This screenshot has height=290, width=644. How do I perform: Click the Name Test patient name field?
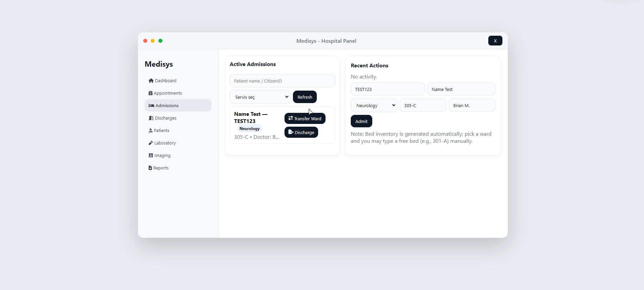(x=461, y=89)
